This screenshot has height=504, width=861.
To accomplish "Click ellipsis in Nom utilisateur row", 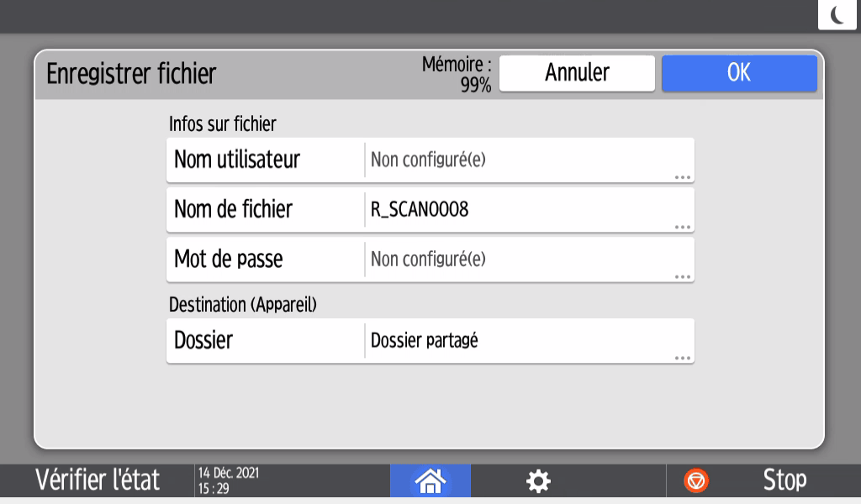I will click(682, 177).
